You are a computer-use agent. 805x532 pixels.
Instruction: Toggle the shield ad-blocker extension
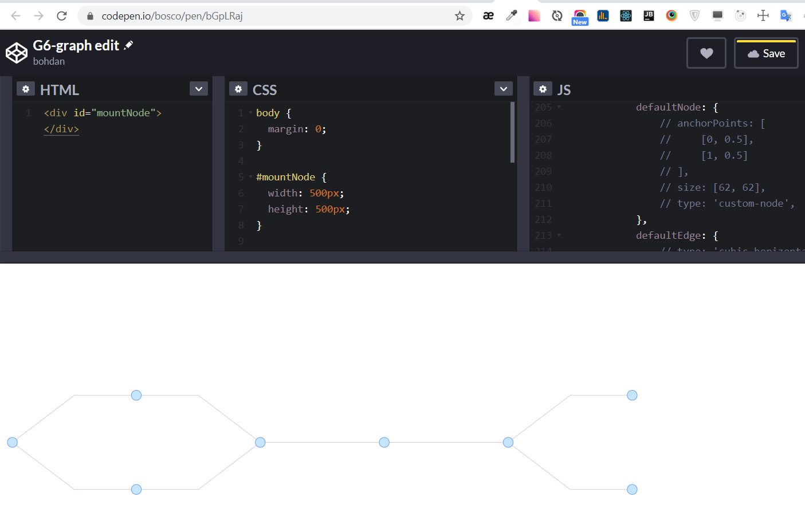click(694, 15)
